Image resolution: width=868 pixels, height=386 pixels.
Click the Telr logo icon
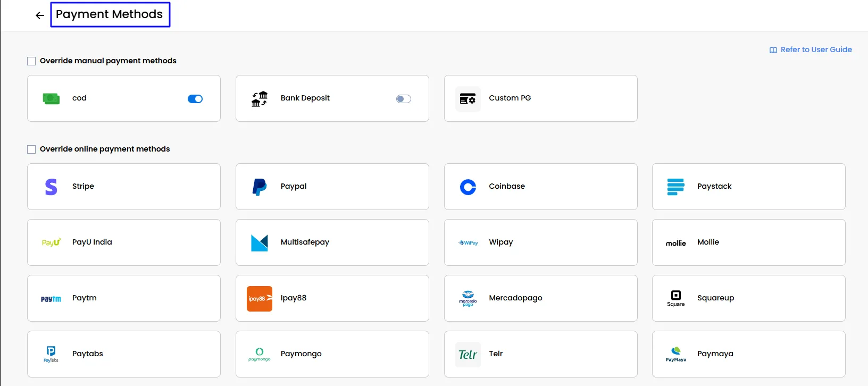[x=468, y=355]
